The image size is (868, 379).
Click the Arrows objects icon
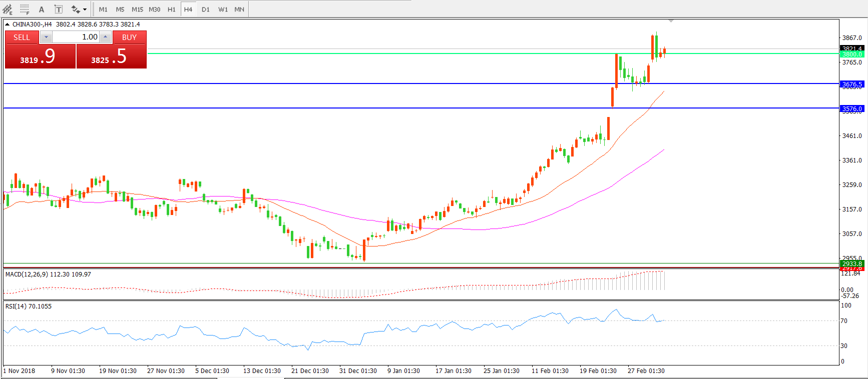pyautogui.click(x=75, y=9)
